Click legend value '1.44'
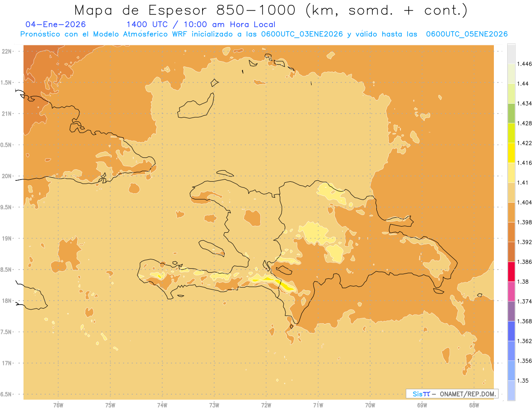 point(523,83)
